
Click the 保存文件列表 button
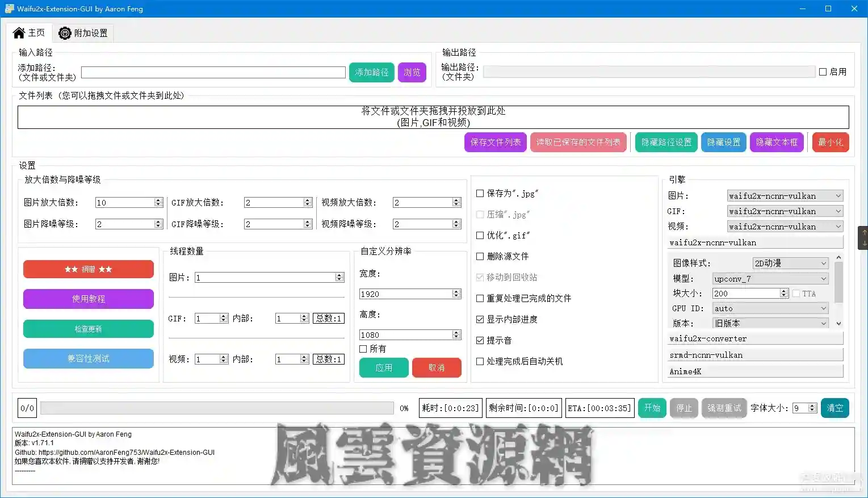click(496, 143)
